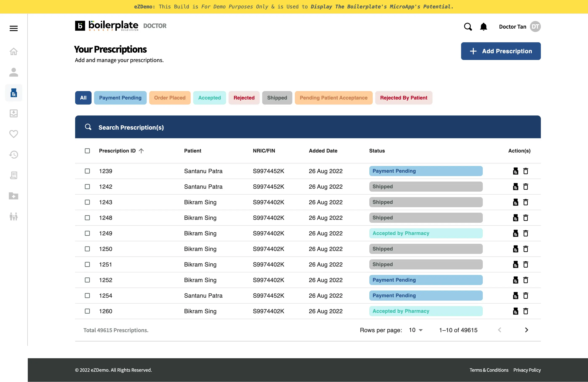Click the notifications bell icon
588x382 pixels.
(x=483, y=27)
